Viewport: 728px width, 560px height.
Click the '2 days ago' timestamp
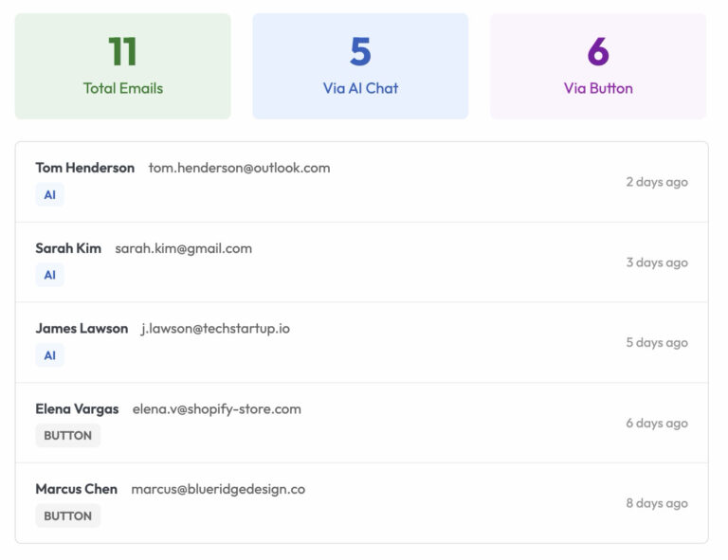pyautogui.click(x=657, y=182)
